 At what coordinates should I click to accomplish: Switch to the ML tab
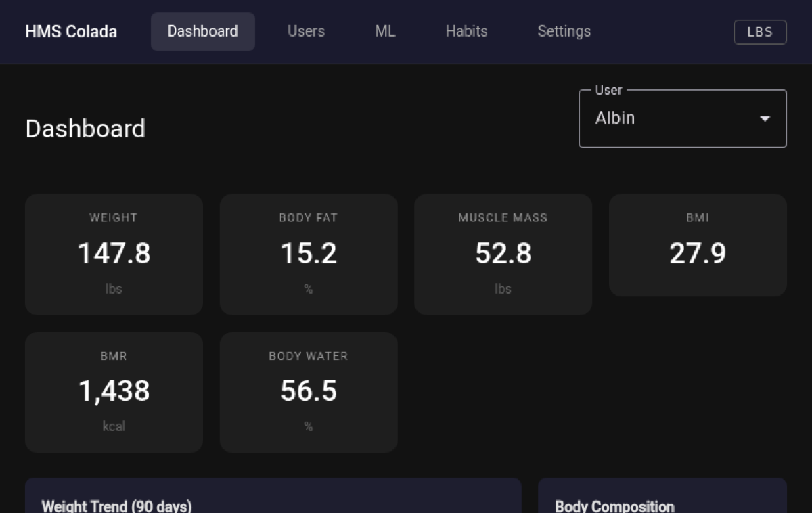pos(385,32)
